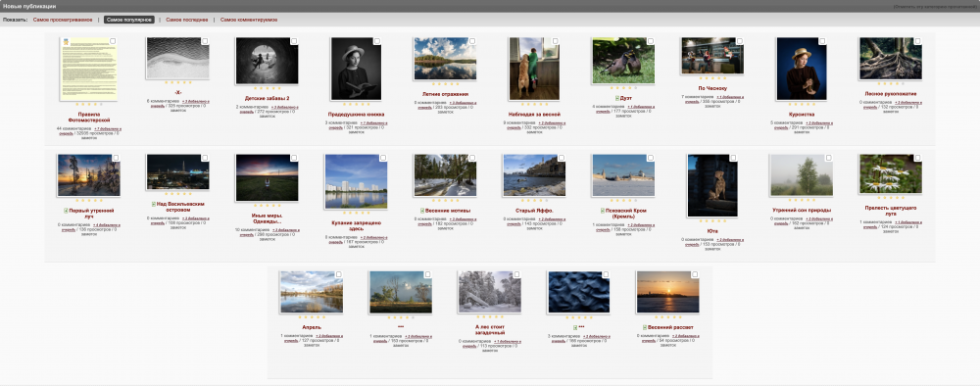The width and height of the screenshot is (980, 386).
Task: Switch to the Самое просматриваемое filter
Action: [63, 20]
